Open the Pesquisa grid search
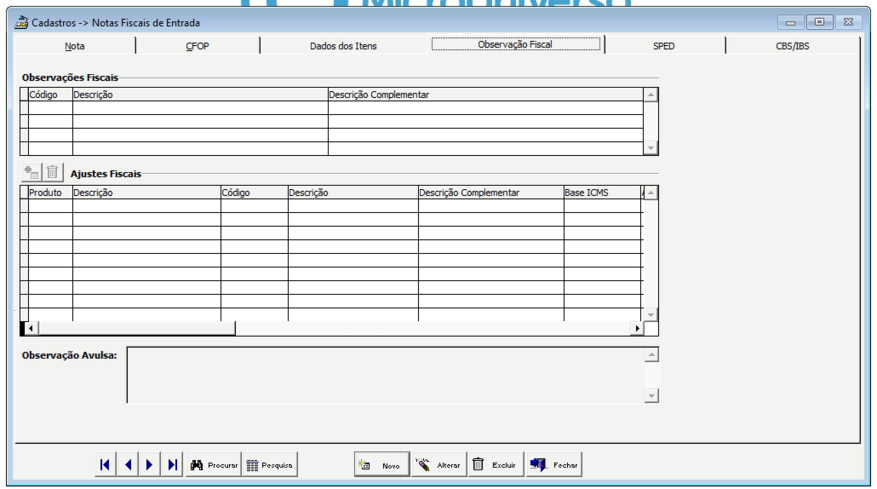The height and width of the screenshot is (489, 877). [x=270, y=464]
